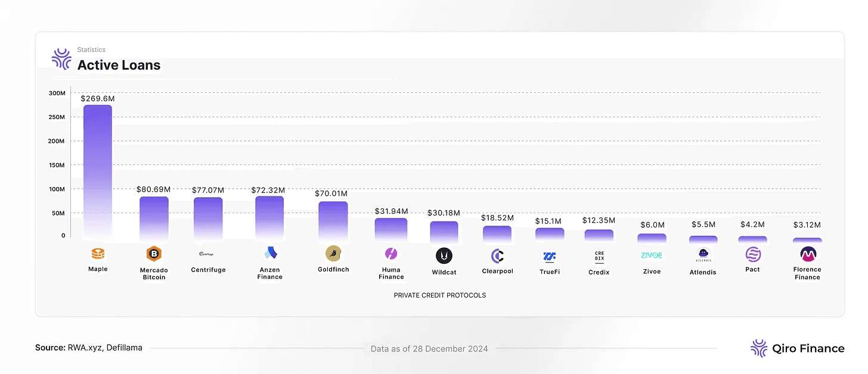Select the Centrifuge $77.07M bar

click(208, 219)
